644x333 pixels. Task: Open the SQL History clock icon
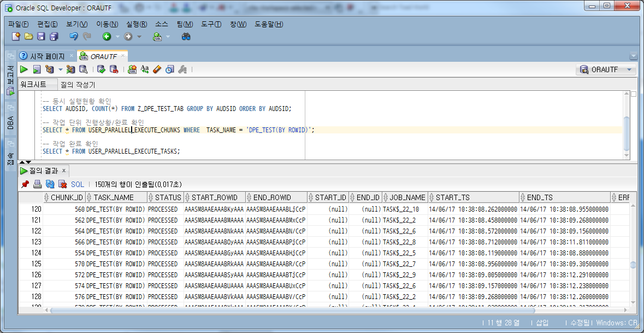pyautogui.click(x=170, y=69)
